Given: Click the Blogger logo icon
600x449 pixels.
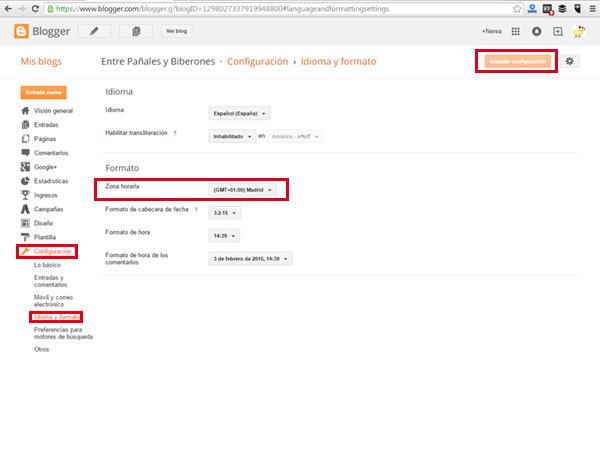Looking at the screenshot, I should 21,31.
